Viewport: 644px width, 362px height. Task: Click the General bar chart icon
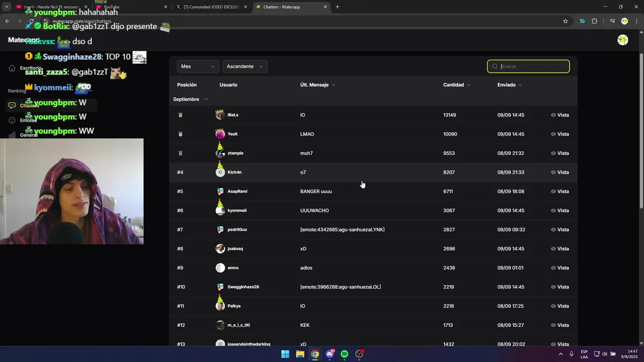pos(12,135)
